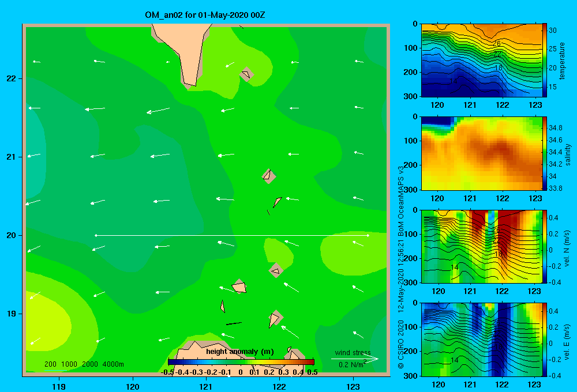Click the main map's 22 latitude label
577x392 pixels.
click(12, 78)
